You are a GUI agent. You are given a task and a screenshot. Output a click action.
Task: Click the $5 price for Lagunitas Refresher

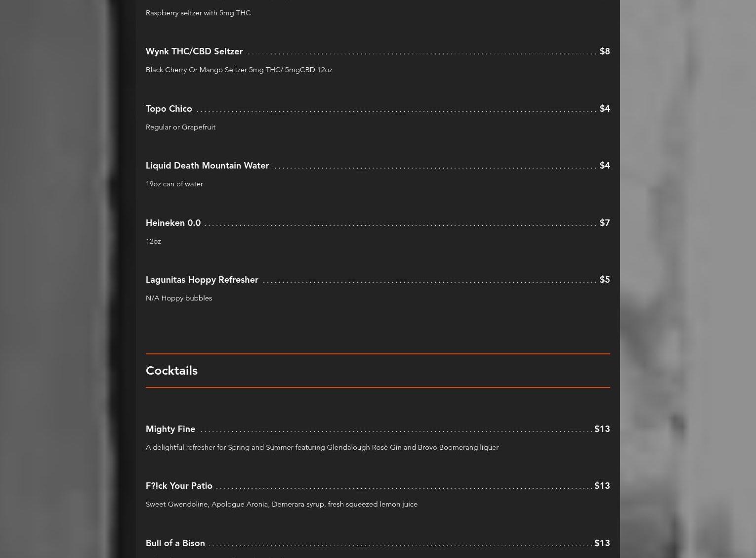pyautogui.click(x=605, y=280)
